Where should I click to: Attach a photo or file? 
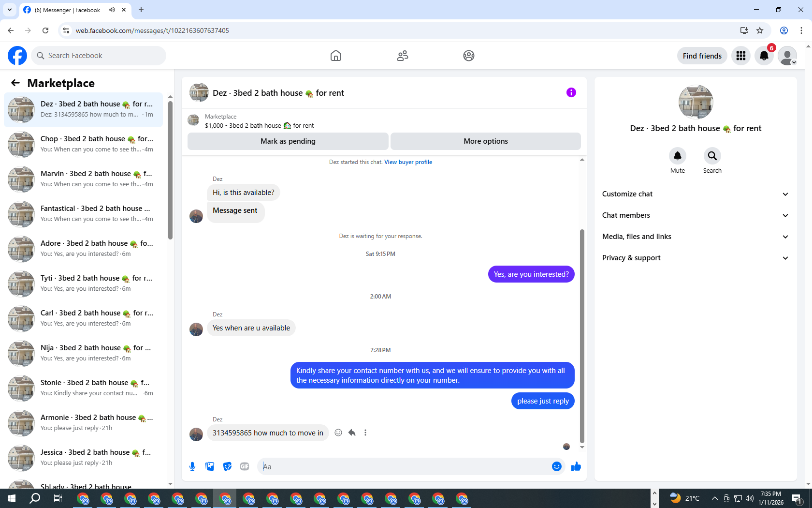coord(210,466)
